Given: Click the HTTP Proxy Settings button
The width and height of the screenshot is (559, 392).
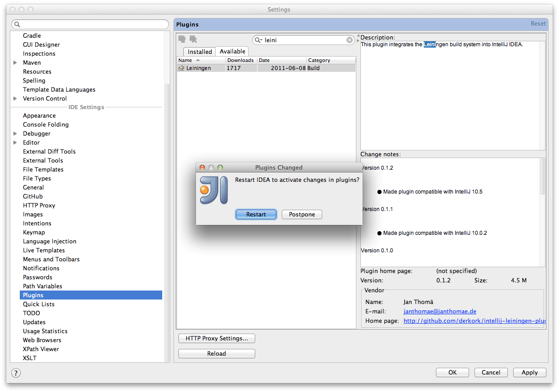Looking at the screenshot, I should coord(217,338).
